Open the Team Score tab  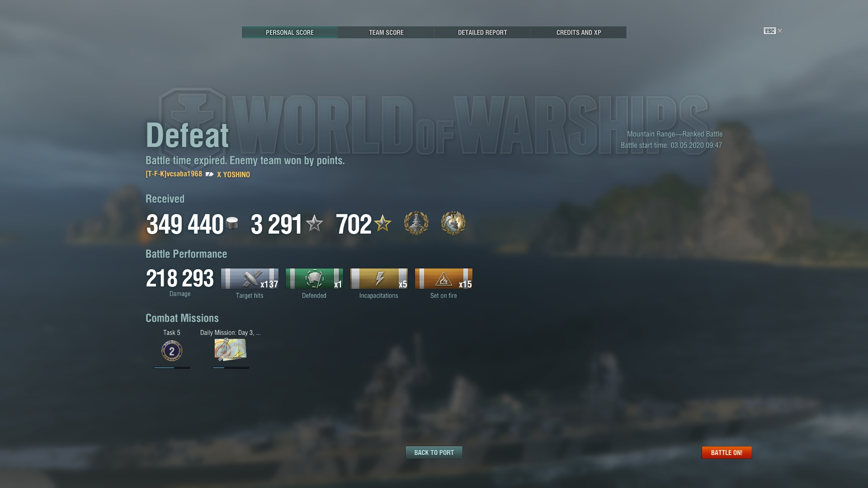(386, 33)
